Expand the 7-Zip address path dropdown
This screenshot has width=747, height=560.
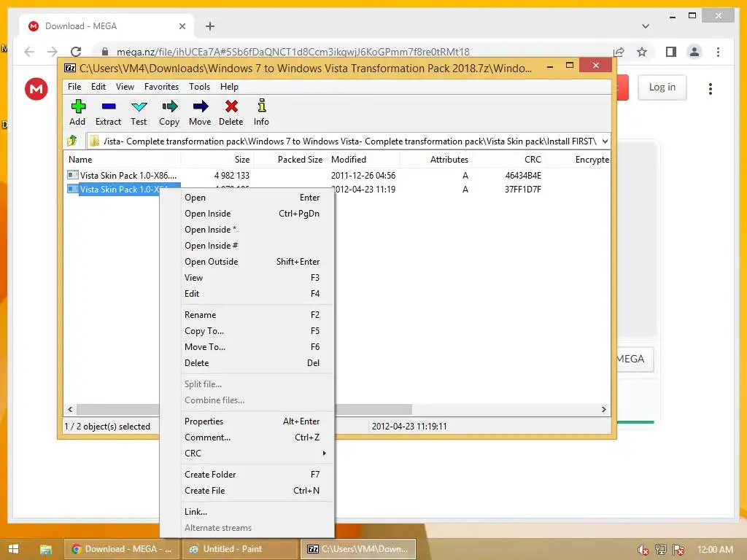tap(605, 141)
